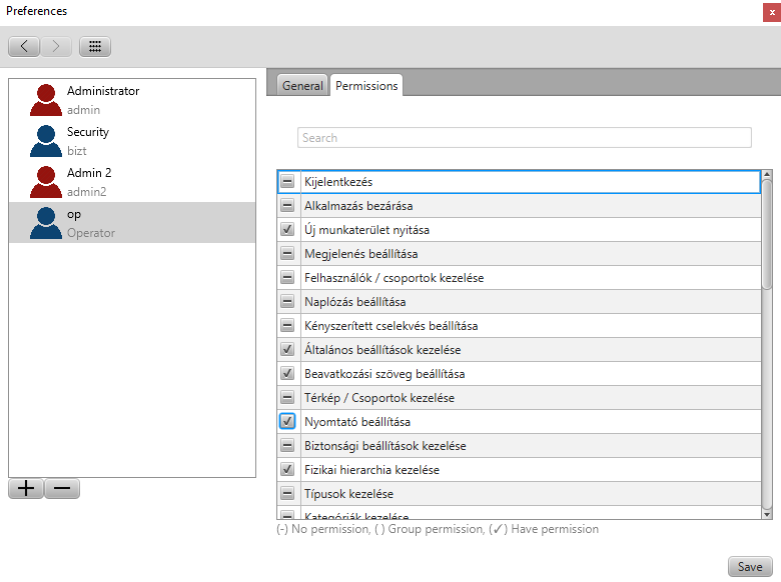This screenshot has height=582, width=781.
Task: Toggle Biztonsági beállítások kezelése checkbox
Action: click(x=287, y=446)
